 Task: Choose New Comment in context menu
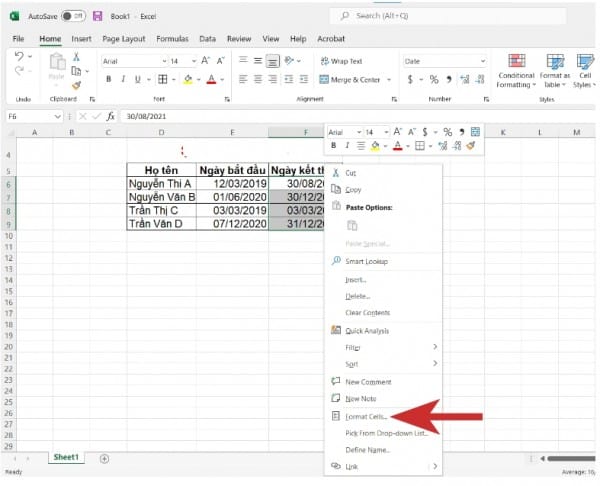pyautogui.click(x=383, y=382)
